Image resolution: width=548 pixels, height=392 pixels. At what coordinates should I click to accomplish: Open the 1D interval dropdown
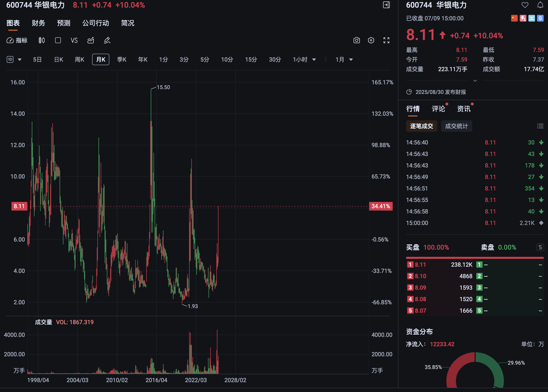tap(14, 59)
